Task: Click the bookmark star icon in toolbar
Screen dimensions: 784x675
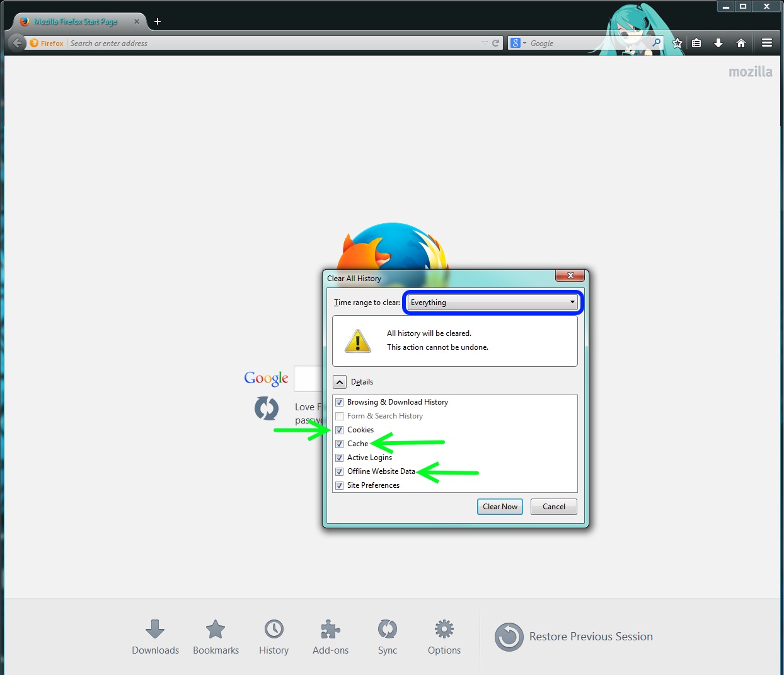Action: tap(677, 43)
